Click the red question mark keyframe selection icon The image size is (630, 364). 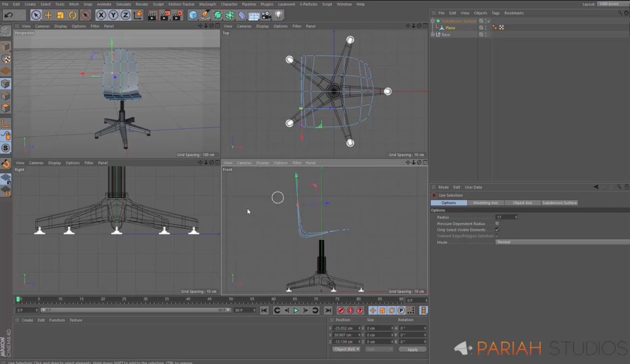[x=360, y=310]
